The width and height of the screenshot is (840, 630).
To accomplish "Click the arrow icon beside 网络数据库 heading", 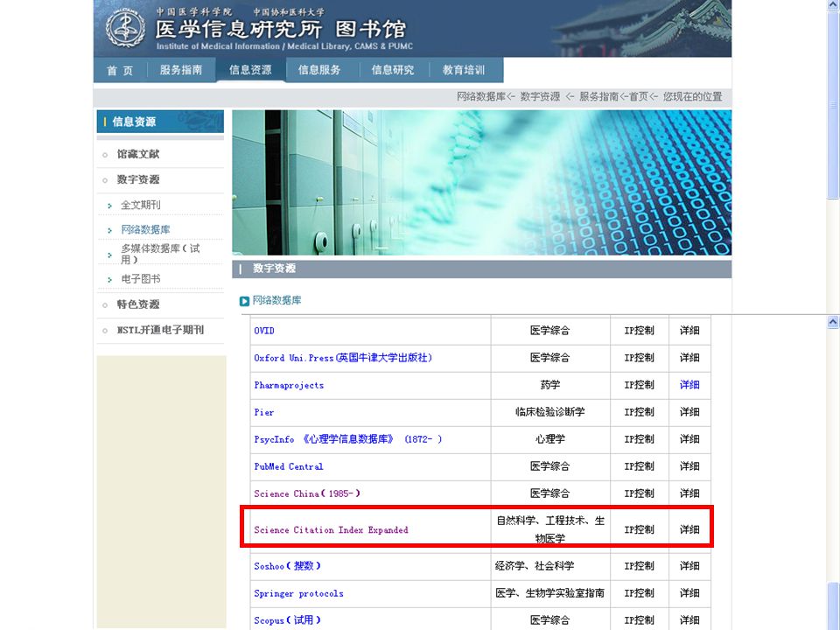I will 244,301.
